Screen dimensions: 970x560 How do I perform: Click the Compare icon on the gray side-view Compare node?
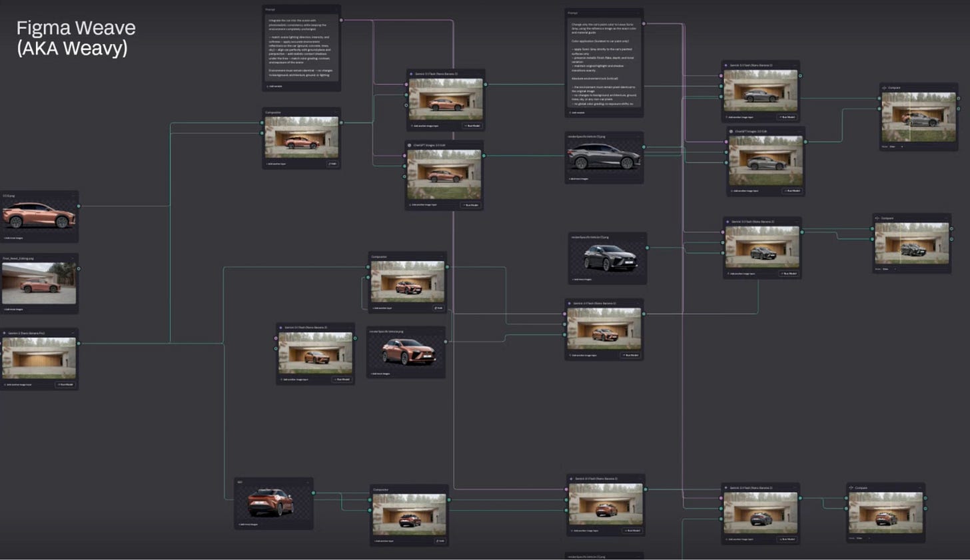tap(884, 88)
